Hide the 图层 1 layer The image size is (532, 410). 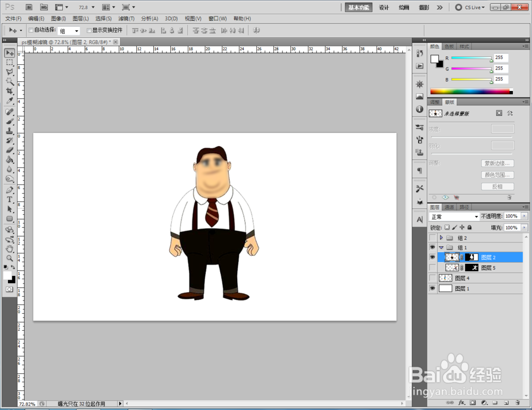click(x=432, y=288)
